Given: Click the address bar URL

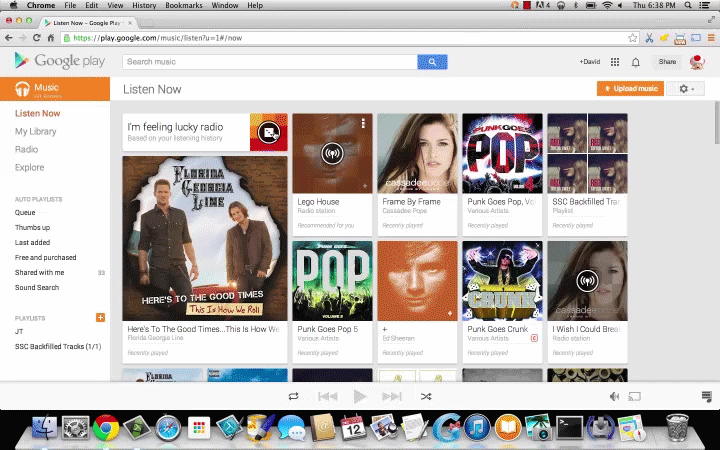Looking at the screenshot, I should [158, 38].
